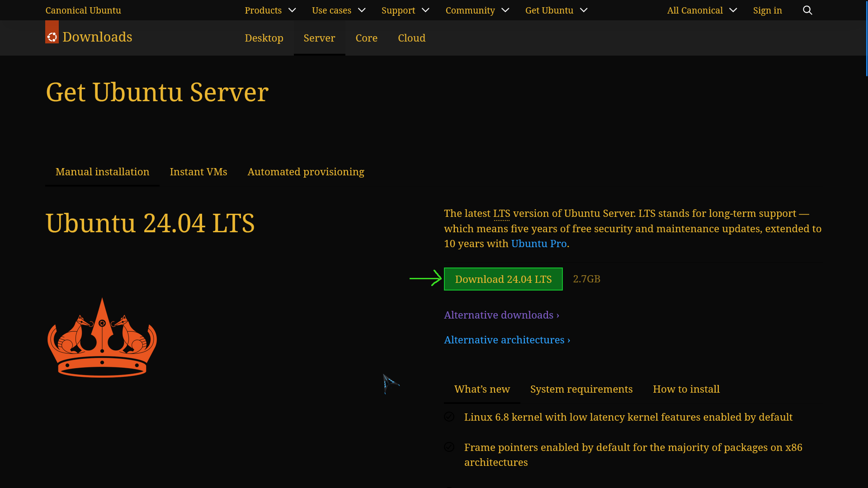Click the Download 24.04 LTS button

[503, 279]
